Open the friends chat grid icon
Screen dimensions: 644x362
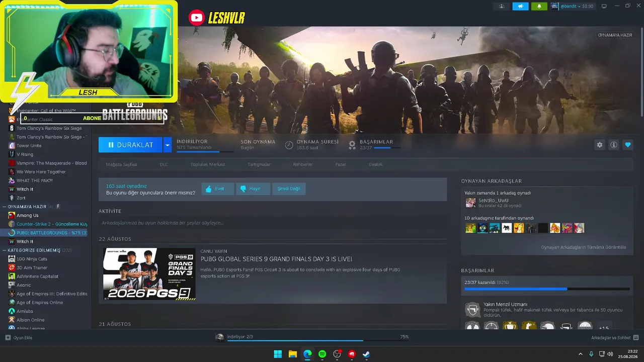coord(636,337)
